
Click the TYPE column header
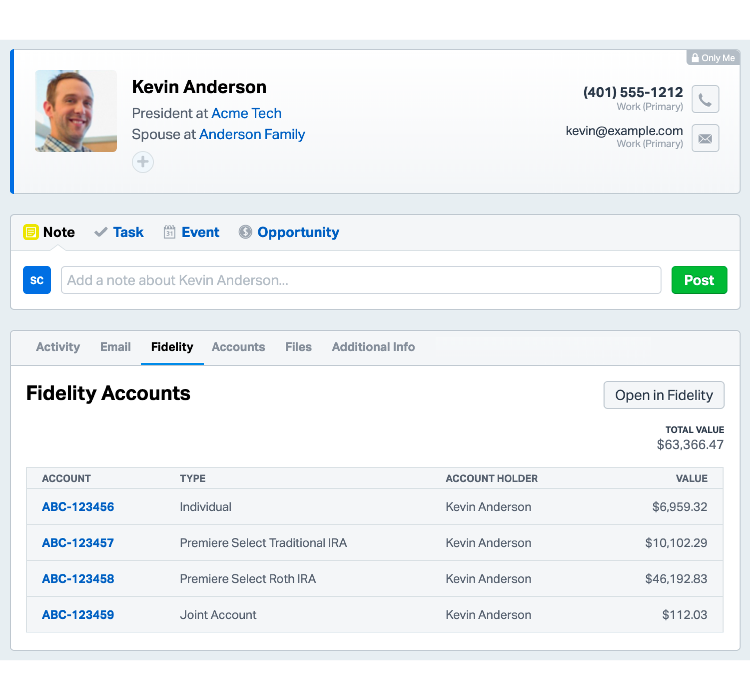[x=192, y=478]
